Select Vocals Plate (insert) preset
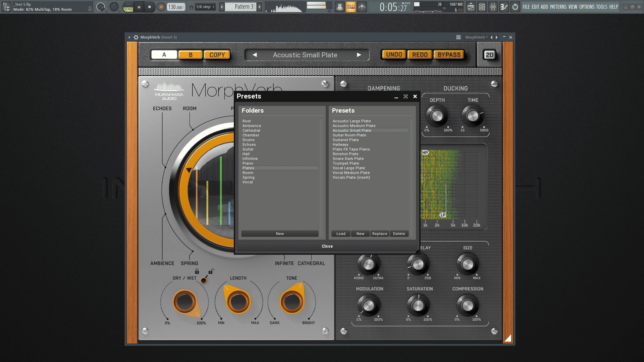 370,177
